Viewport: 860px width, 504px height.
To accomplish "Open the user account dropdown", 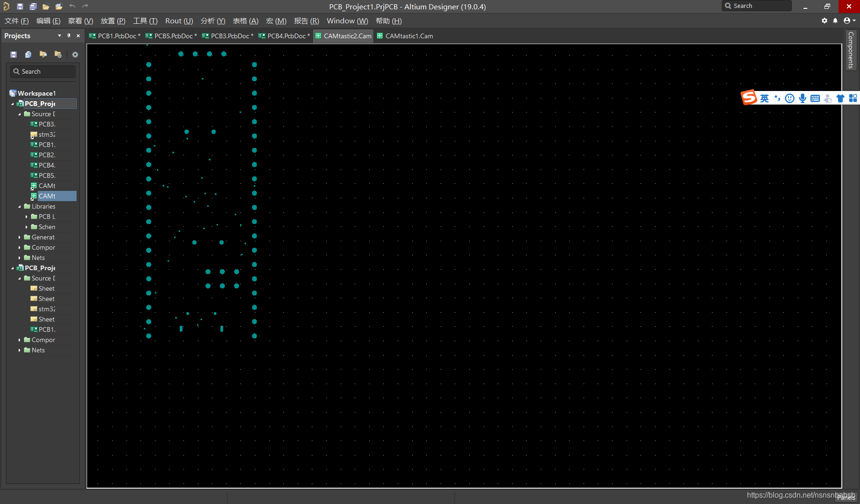I will tap(849, 21).
